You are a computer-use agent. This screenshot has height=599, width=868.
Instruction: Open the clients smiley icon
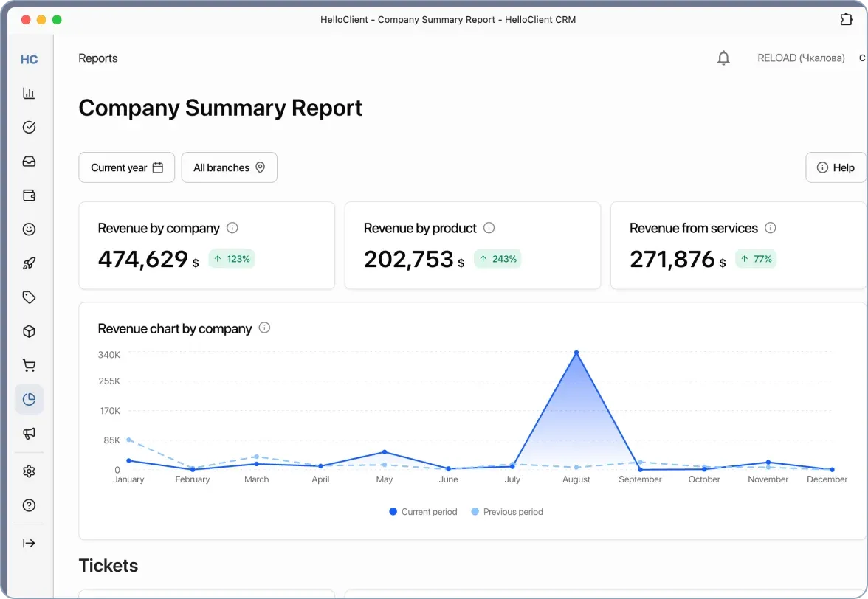coord(29,229)
